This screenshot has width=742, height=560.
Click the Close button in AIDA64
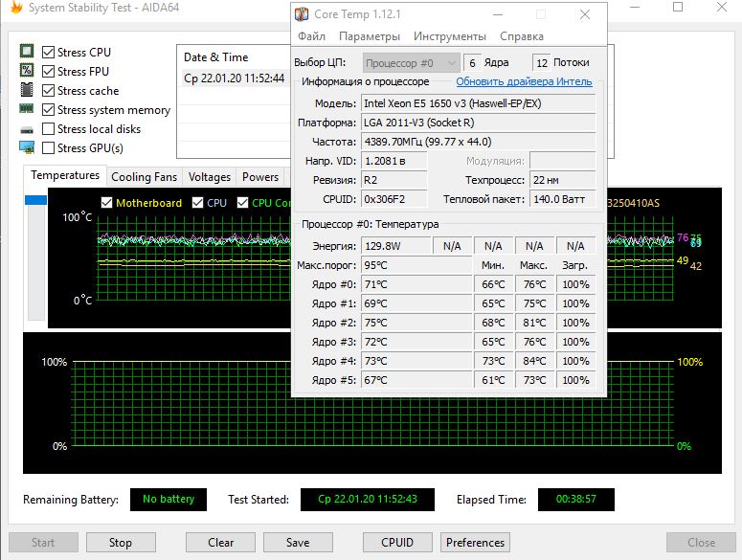tap(701, 543)
